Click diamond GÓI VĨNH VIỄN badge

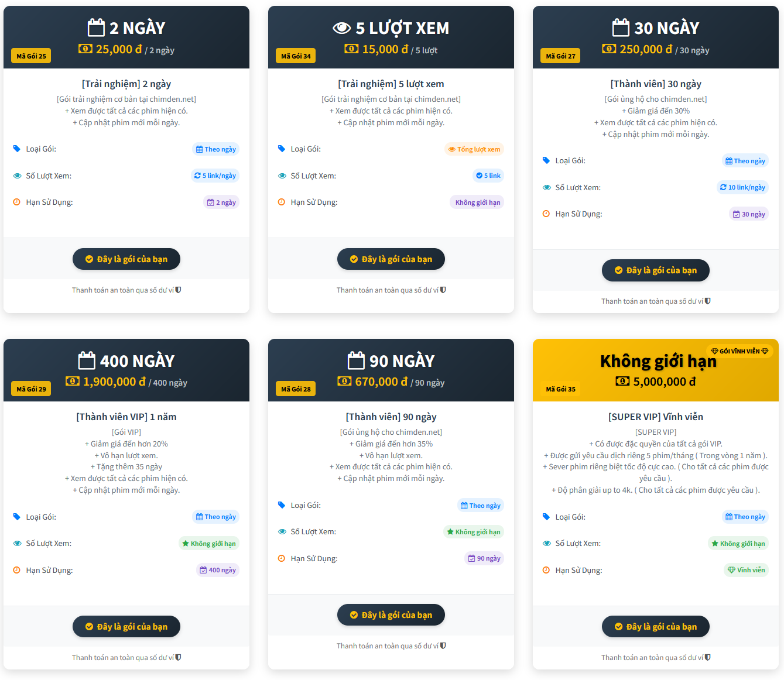(x=740, y=351)
